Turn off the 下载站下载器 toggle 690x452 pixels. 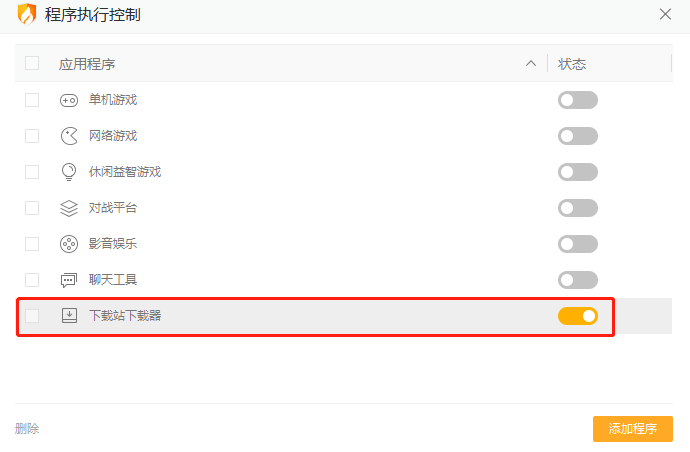(x=577, y=316)
